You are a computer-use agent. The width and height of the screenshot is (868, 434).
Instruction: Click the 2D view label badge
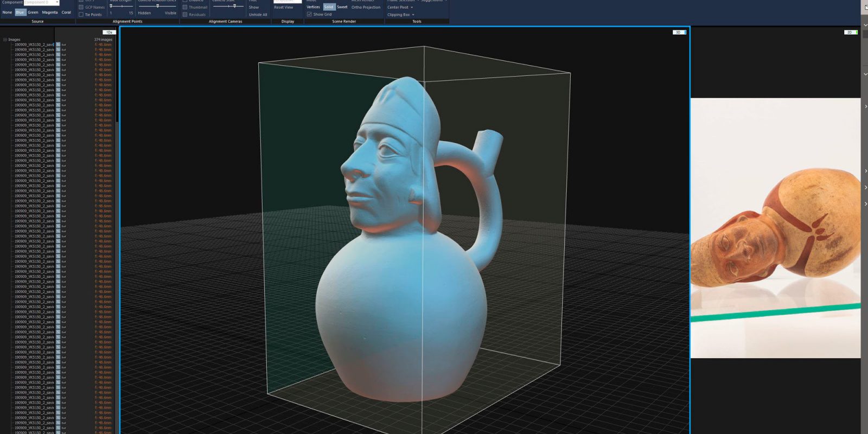click(850, 33)
